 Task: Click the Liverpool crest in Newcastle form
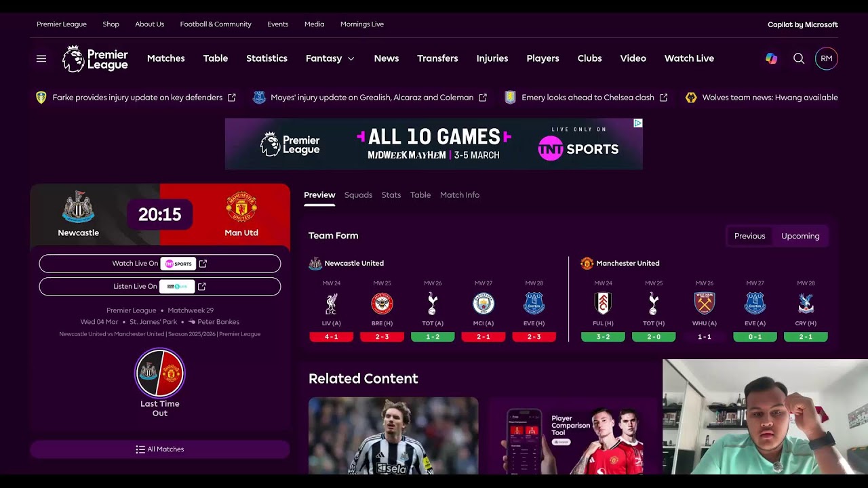coord(332,304)
